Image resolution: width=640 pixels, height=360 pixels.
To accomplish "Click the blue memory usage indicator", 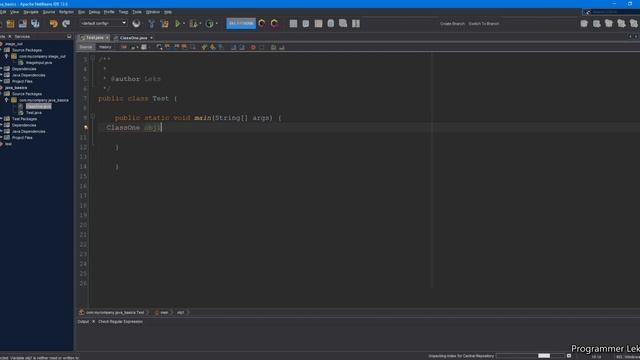I will (x=241, y=23).
